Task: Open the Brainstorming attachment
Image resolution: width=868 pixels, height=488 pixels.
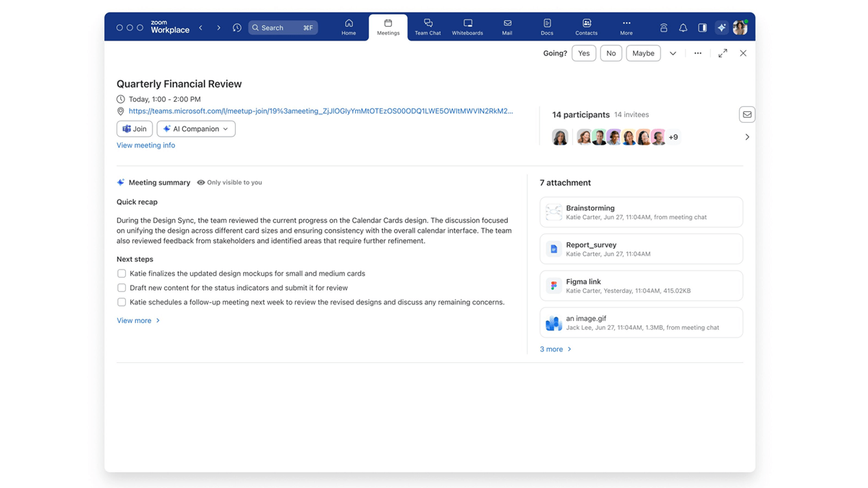Action: click(x=641, y=212)
